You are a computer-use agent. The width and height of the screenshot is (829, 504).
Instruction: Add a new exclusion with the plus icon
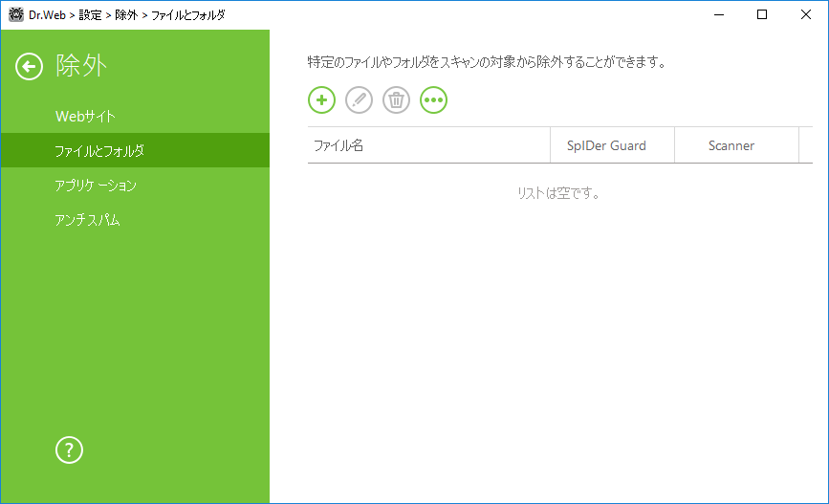pyautogui.click(x=321, y=100)
